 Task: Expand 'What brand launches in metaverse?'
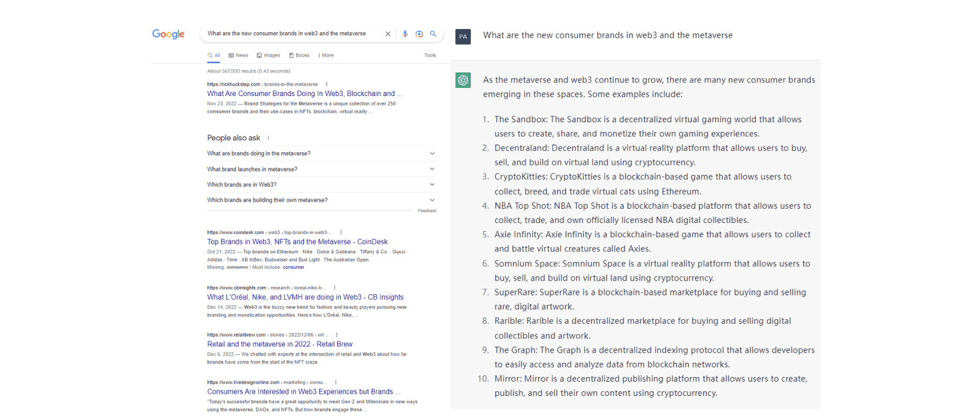[321, 169]
